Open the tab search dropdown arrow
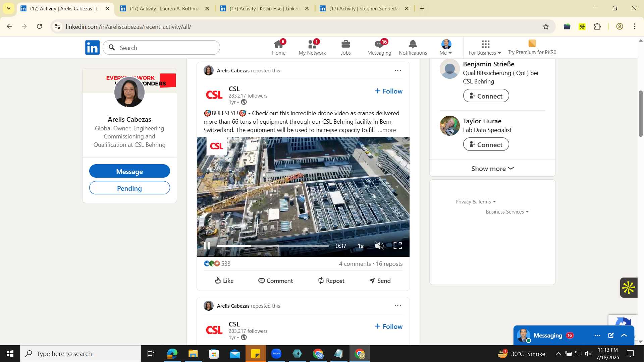644x362 pixels. point(8,8)
